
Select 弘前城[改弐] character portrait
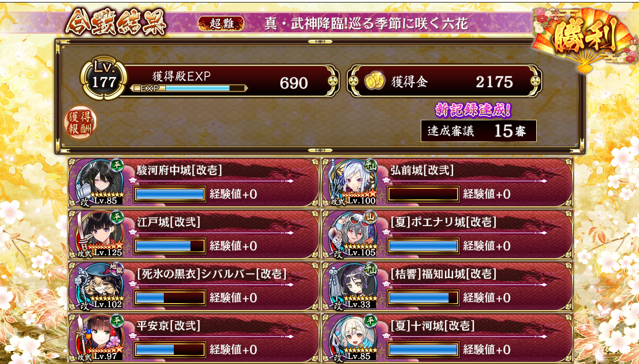(352, 181)
